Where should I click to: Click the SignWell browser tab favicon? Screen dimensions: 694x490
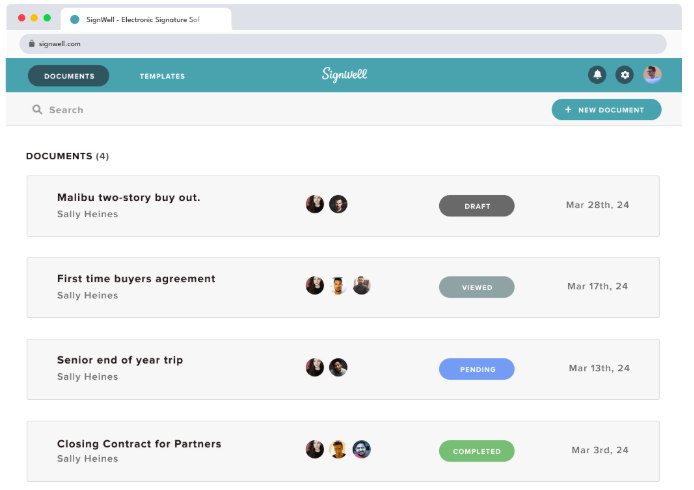(x=75, y=19)
